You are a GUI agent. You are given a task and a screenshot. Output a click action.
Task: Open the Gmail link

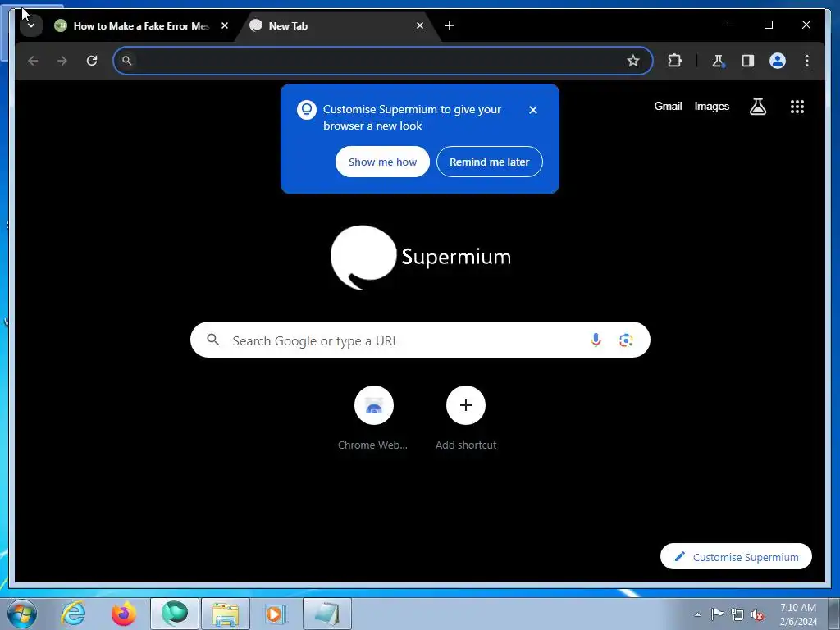668,106
